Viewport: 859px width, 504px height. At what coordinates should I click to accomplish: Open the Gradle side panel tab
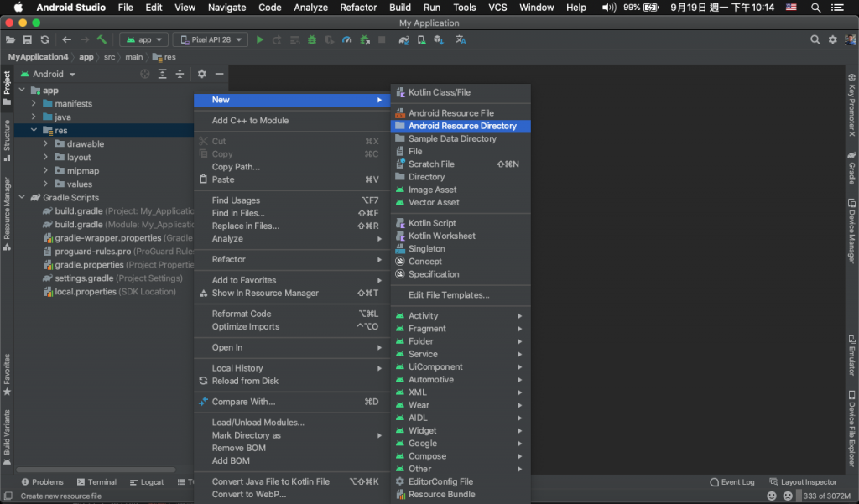click(852, 169)
